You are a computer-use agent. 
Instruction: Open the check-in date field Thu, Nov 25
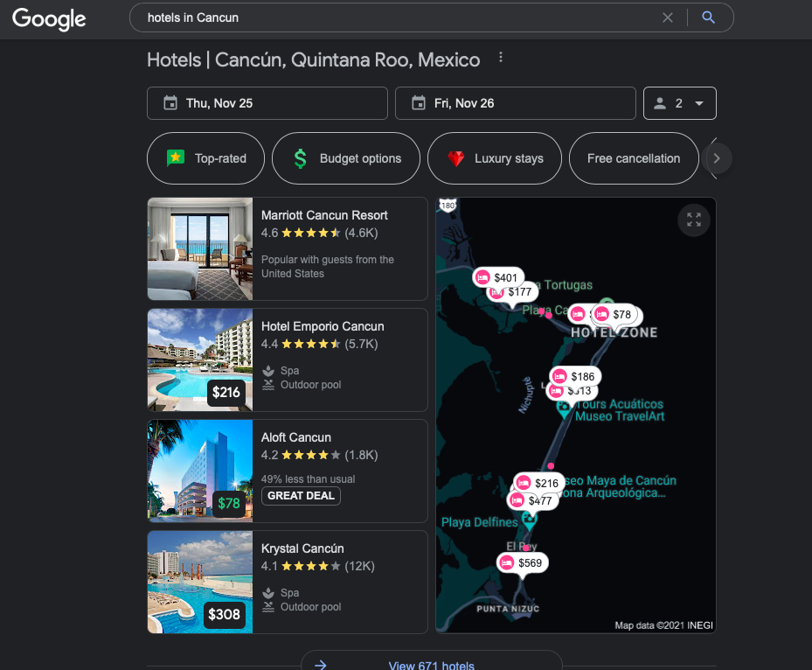(267, 103)
